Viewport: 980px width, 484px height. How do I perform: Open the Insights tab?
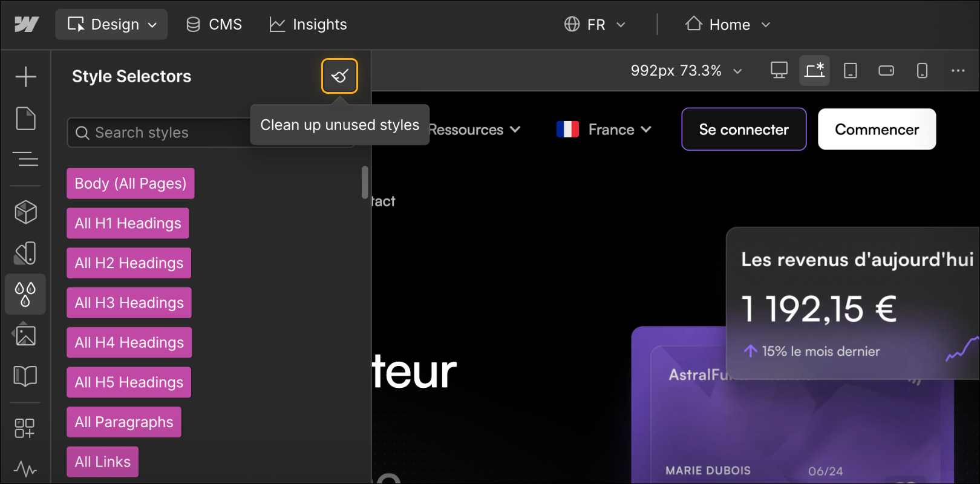[x=309, y=25]
